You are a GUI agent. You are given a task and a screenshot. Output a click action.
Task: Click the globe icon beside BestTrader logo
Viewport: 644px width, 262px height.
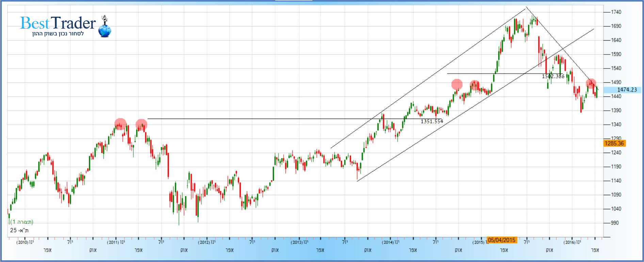pyautogui.click(x=104, y=30)
